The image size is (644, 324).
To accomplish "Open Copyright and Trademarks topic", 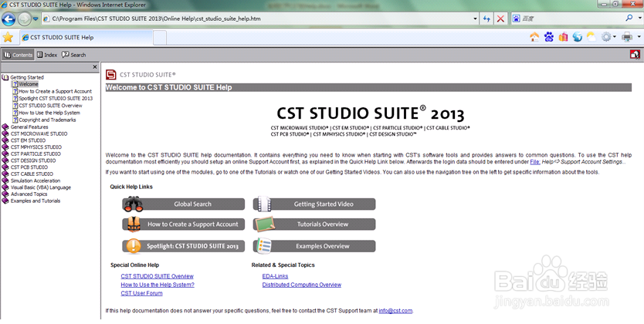I will 47,120.
